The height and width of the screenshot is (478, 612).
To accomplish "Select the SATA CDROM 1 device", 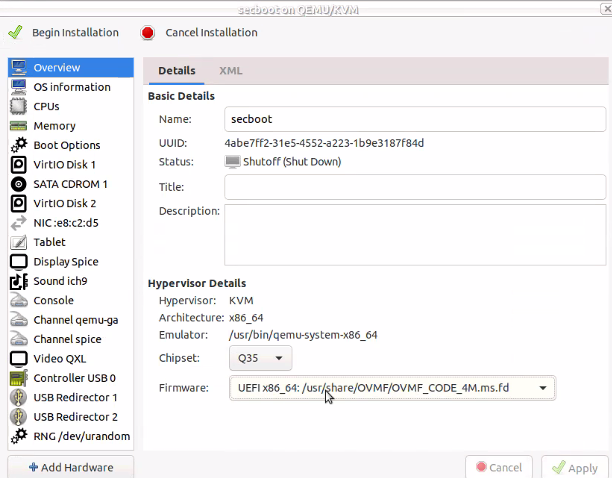I will coord(70,184).
